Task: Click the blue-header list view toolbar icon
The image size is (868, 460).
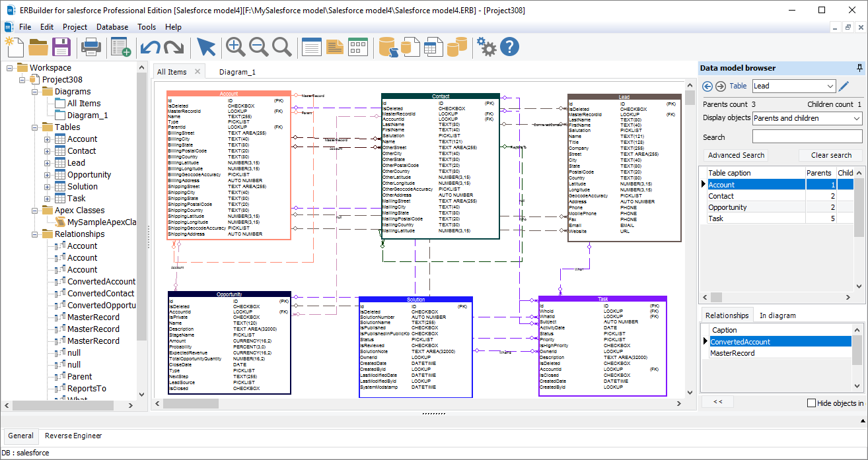Action: (311, 47)
